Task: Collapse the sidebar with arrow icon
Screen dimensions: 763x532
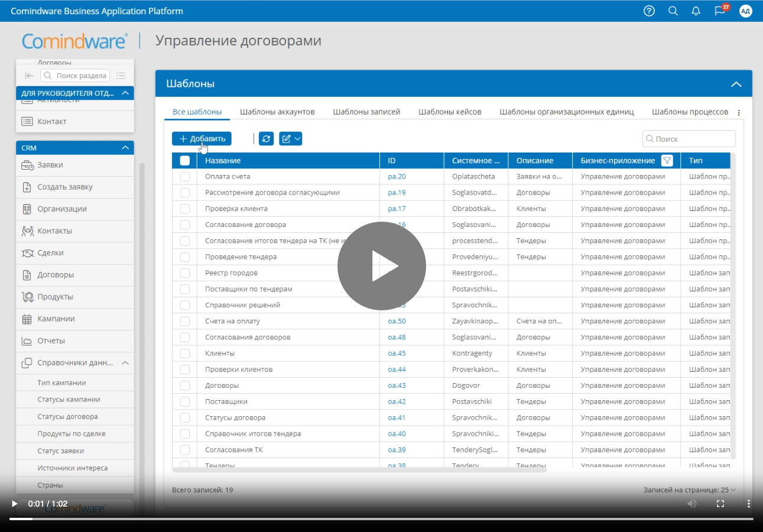Action: (29, 76)
